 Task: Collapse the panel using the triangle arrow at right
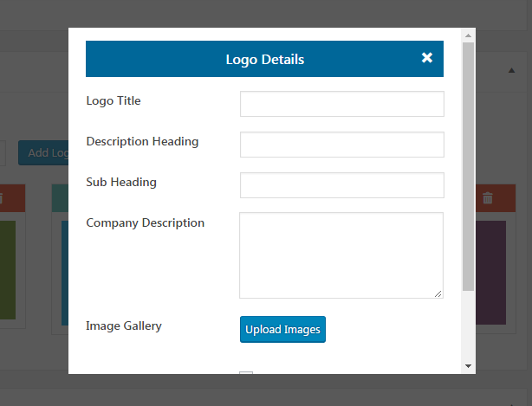pyautogui.click(x=512, y=70)
